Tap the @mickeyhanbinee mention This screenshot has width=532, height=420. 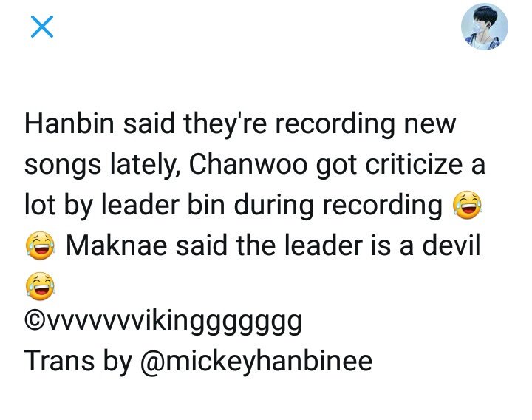[256, 362]
